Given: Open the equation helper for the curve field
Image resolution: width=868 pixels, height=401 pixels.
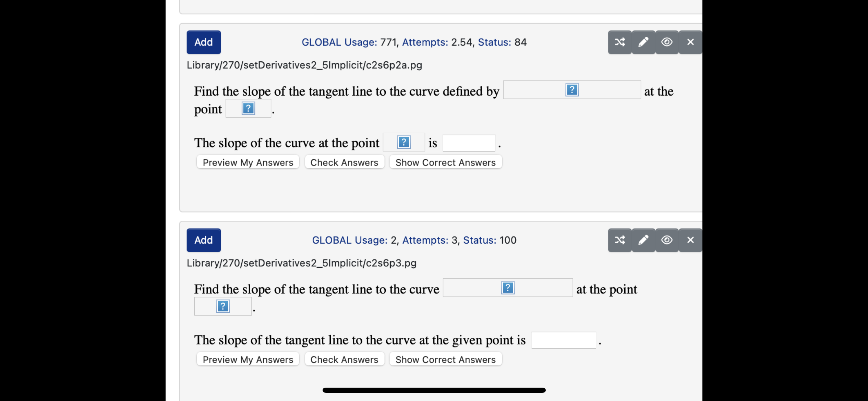Looking at the screenshot, I should 571,90.
